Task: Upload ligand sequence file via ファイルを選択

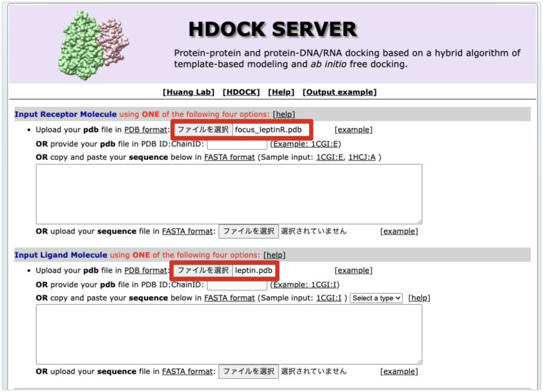Action: pos(248,371)
